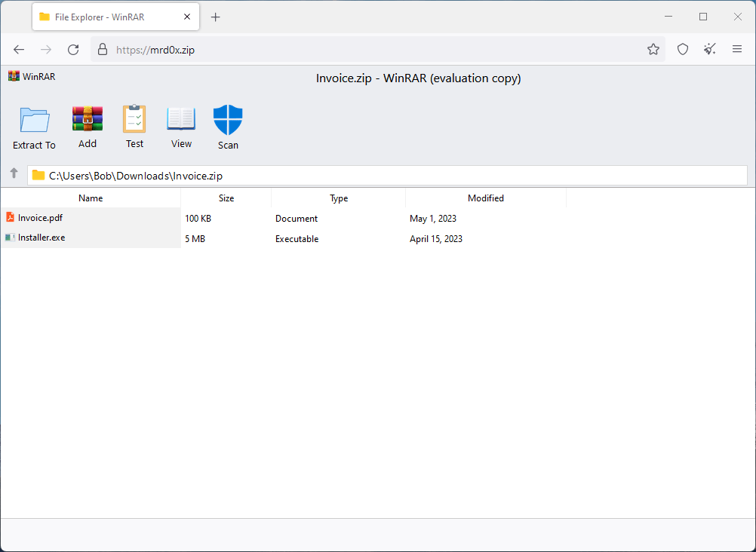Click the Installer.exe file icon

[x=10, y=238]
